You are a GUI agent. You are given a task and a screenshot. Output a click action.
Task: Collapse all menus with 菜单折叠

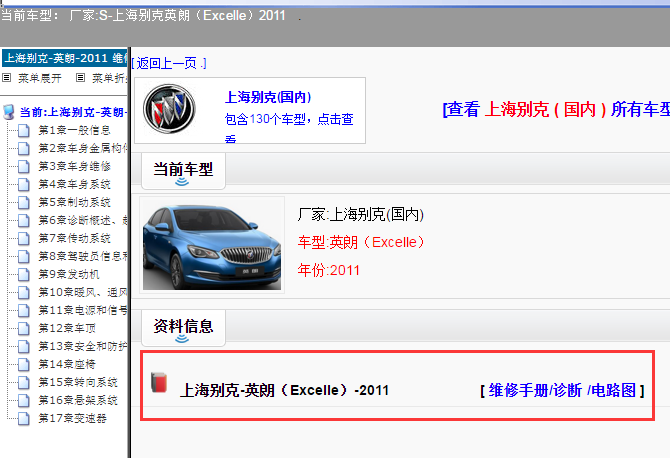click(109, 78)
